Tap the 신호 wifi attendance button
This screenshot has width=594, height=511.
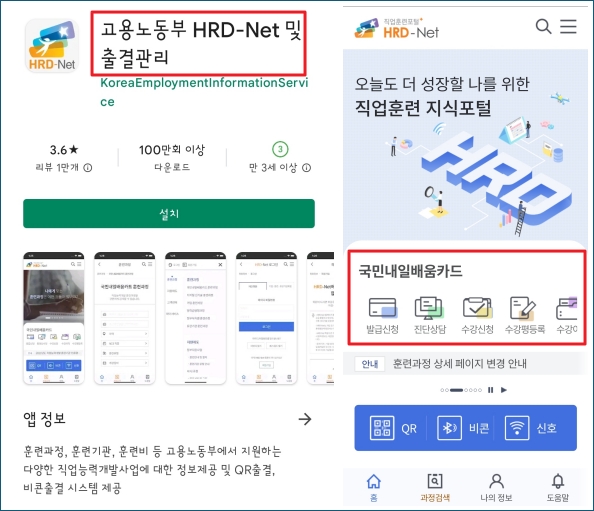[531, 428]
